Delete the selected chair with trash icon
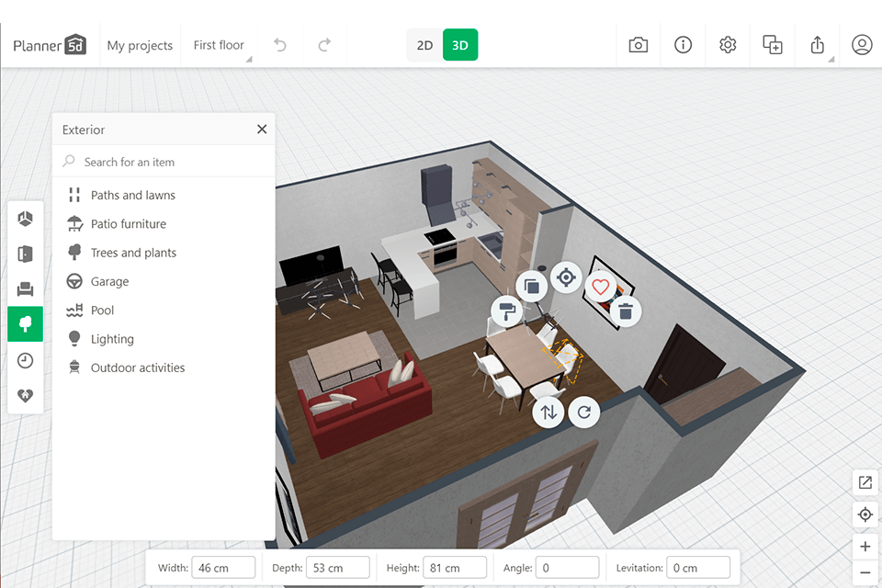 tap(626, 311)
